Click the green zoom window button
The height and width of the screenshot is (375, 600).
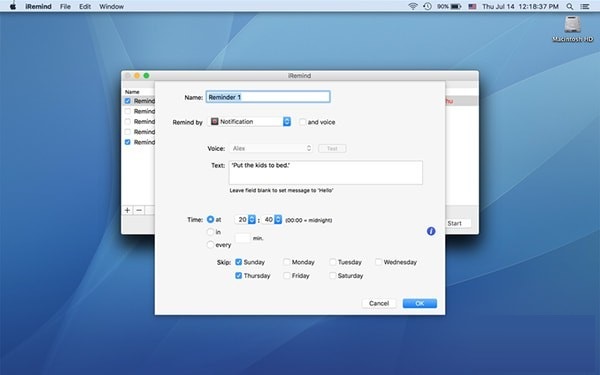(x=146, y=75)
